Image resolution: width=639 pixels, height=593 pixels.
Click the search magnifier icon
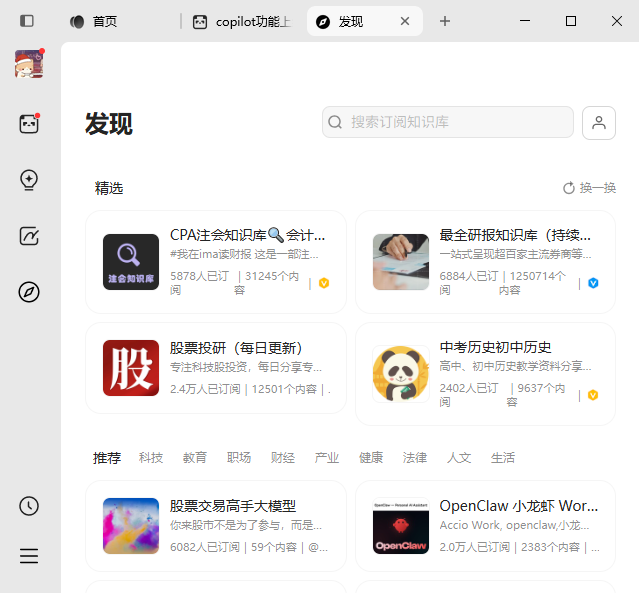click(x=335, y=122)
